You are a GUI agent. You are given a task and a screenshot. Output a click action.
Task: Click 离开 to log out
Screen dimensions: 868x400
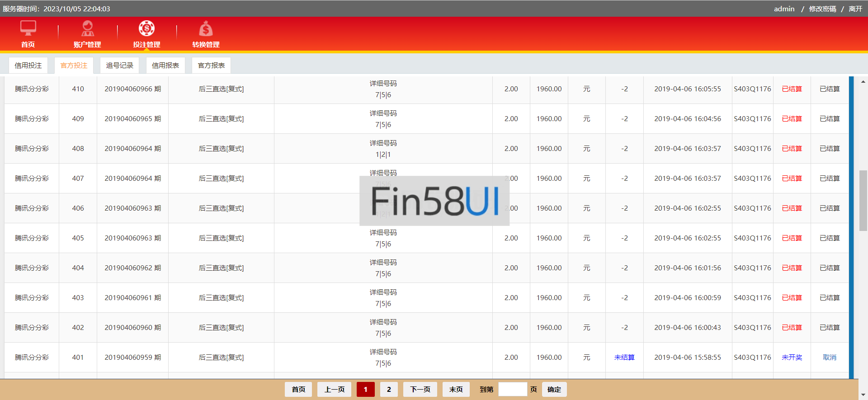855,9
